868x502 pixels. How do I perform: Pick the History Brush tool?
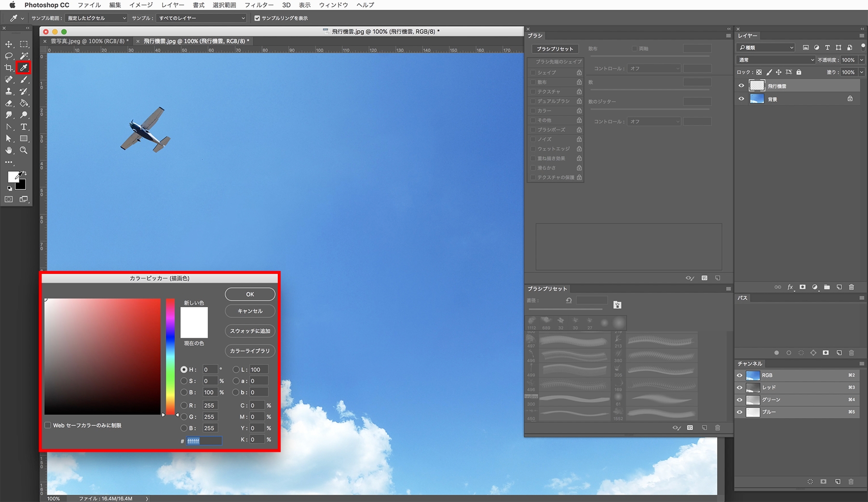point(24,91)
